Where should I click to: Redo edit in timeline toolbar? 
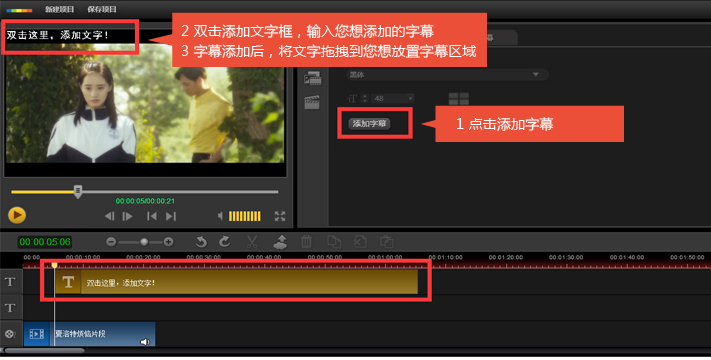point(224,242)
